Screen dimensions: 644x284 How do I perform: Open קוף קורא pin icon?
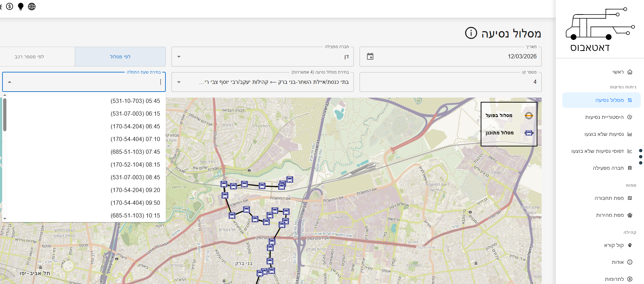click(630, 245)
